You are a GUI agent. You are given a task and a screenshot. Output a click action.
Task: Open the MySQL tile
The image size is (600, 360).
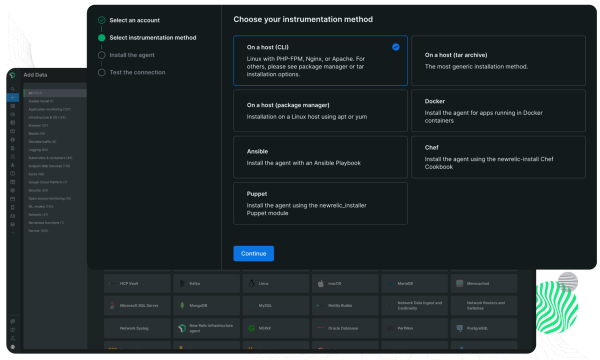pos(276,305)
